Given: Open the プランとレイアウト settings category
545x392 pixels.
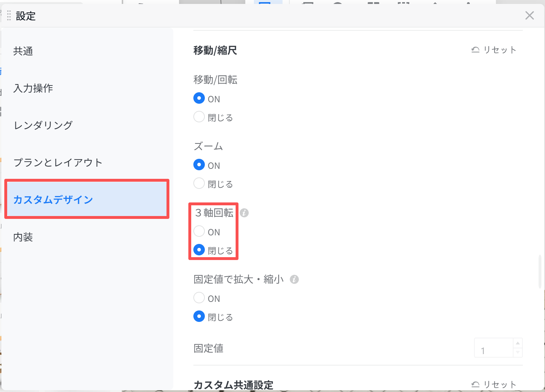Looking at the screenshot, I should (x=87, y=162).
